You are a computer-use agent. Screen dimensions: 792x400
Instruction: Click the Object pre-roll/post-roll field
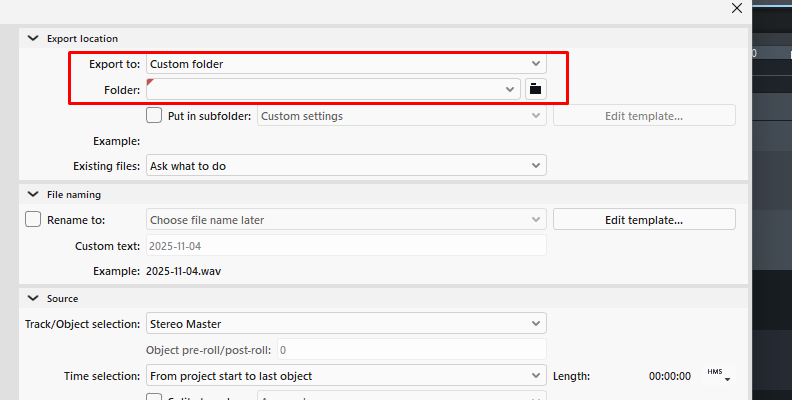(x=410, y=350)
